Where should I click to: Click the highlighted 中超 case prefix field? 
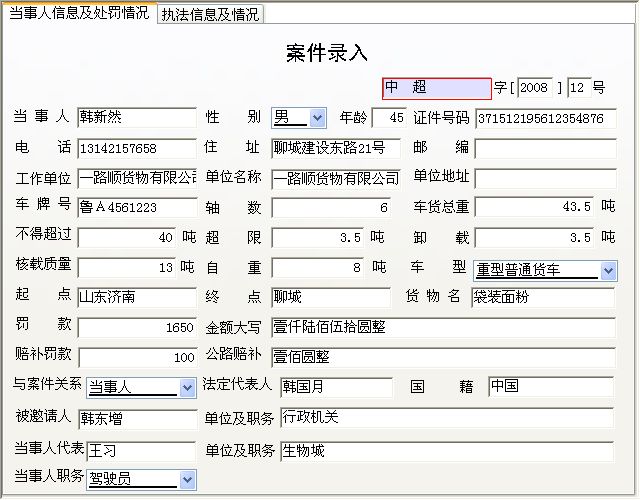tap(436, 88)
